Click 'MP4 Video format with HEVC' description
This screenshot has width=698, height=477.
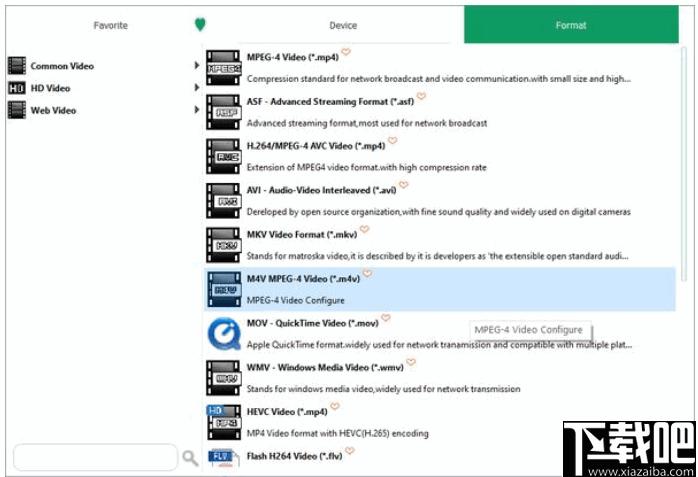[x=337, y=433]
